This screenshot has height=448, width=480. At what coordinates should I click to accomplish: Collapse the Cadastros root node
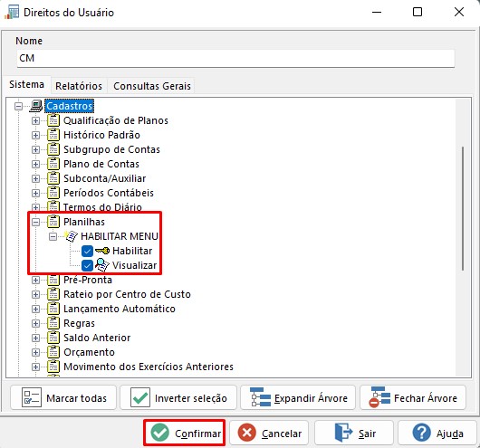19,106
